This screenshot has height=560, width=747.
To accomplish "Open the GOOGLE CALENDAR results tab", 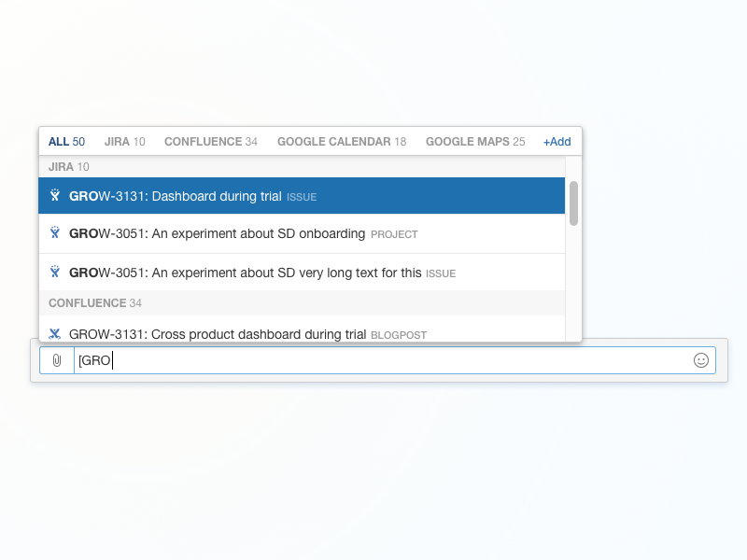I will (x=341, y=141).
